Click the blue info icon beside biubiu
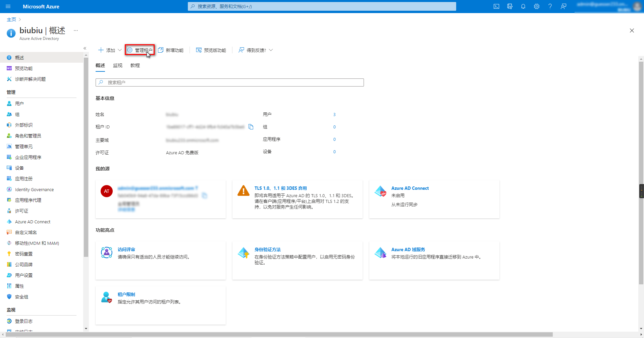 (x=11, y=33)
